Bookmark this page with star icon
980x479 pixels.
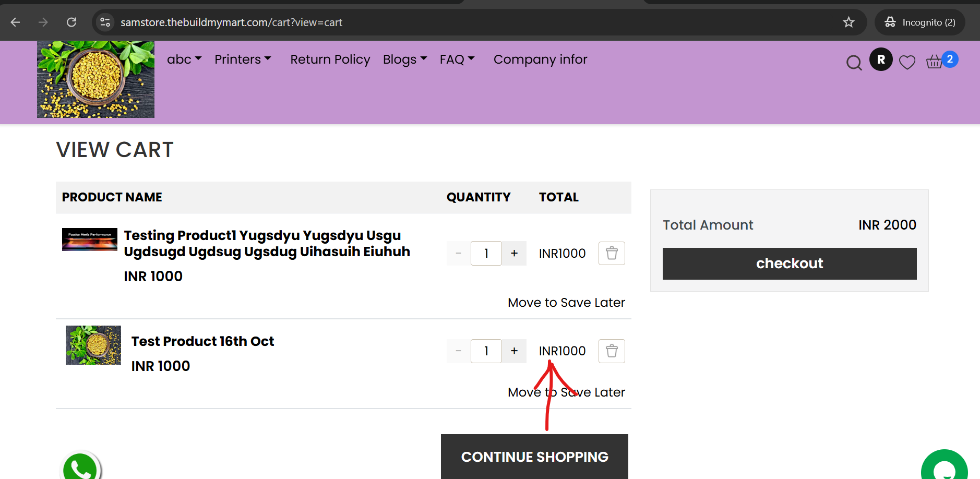848,22
